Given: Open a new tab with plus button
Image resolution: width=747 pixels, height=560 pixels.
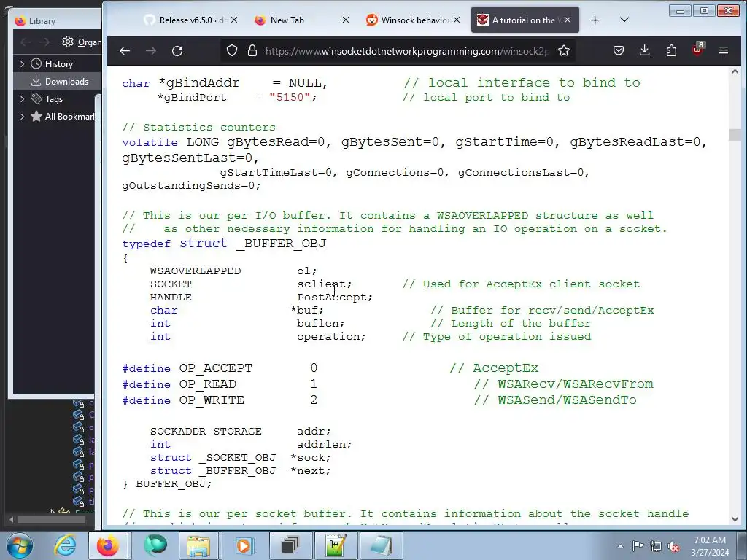Looking at the screenshot, I should [595, 20].
